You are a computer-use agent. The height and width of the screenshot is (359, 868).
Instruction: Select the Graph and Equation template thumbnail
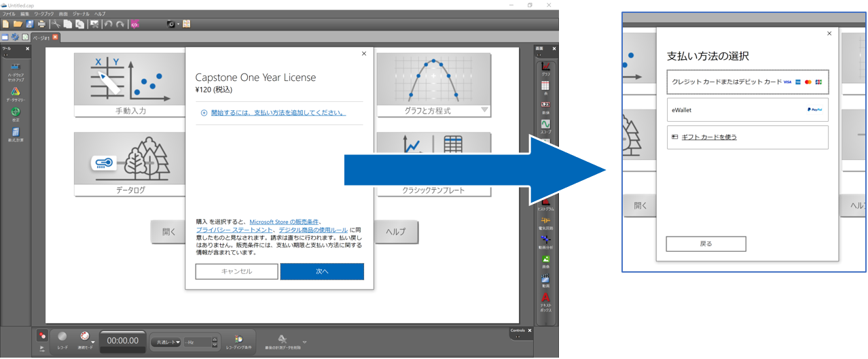433,85
